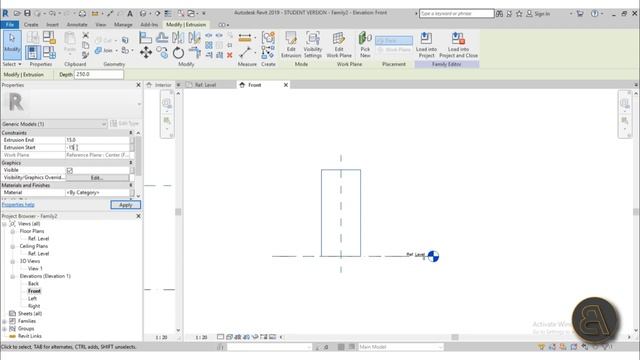This screenshot has width=640, height=360.
Task: Select the Rotate tool
Action: 178,53
